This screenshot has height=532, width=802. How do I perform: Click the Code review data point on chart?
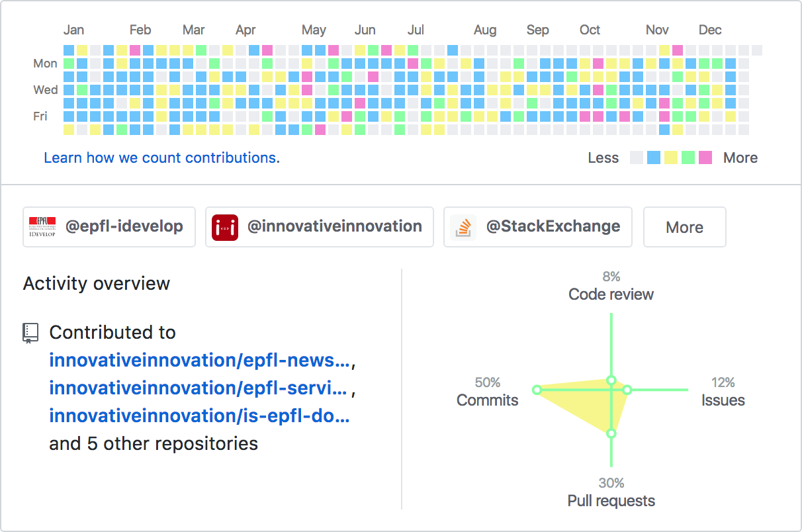point(611,380)
